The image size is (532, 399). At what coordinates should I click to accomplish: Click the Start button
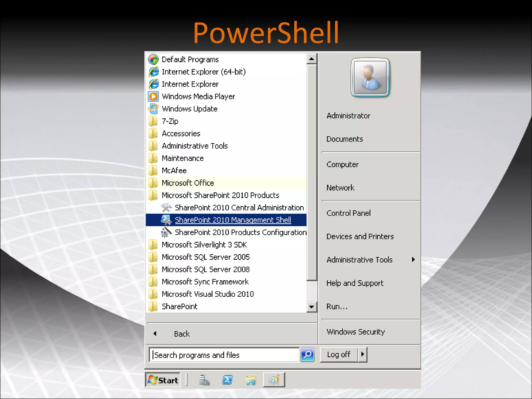(163, 380)
